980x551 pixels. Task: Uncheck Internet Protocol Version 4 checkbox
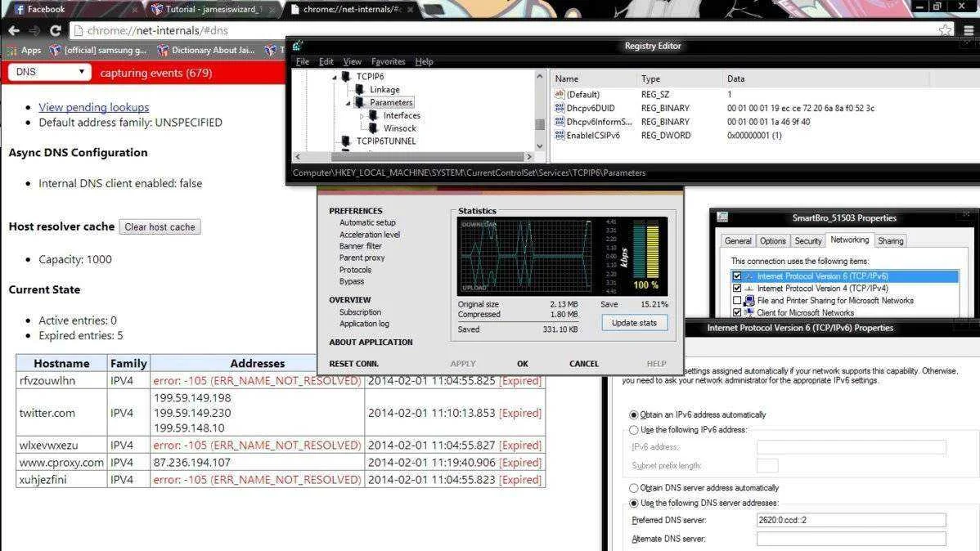pyautogui.click(x=737, y=289)
